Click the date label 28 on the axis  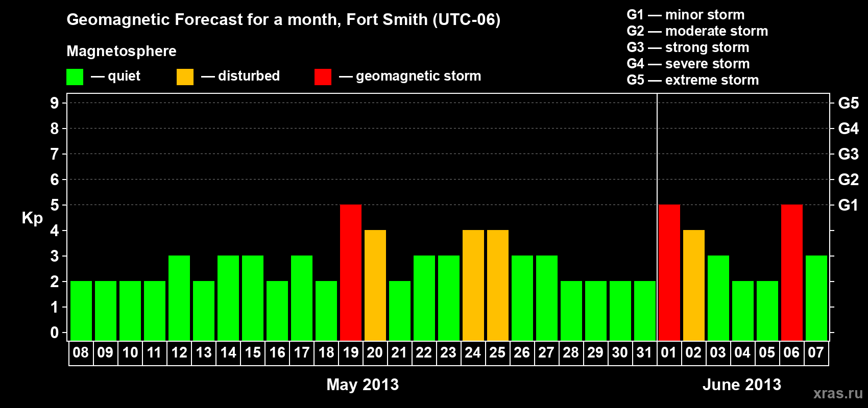[571, 353]
